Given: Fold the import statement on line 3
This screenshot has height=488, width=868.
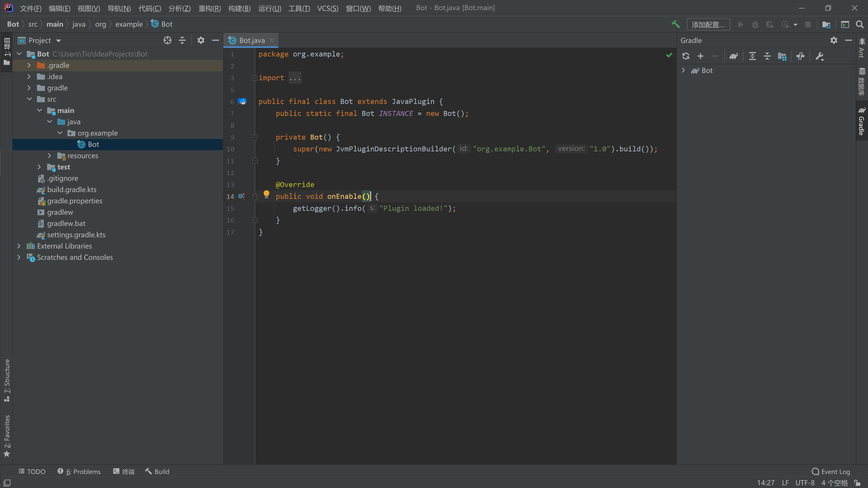Looking at the screenshot, I should click(255, 78).
